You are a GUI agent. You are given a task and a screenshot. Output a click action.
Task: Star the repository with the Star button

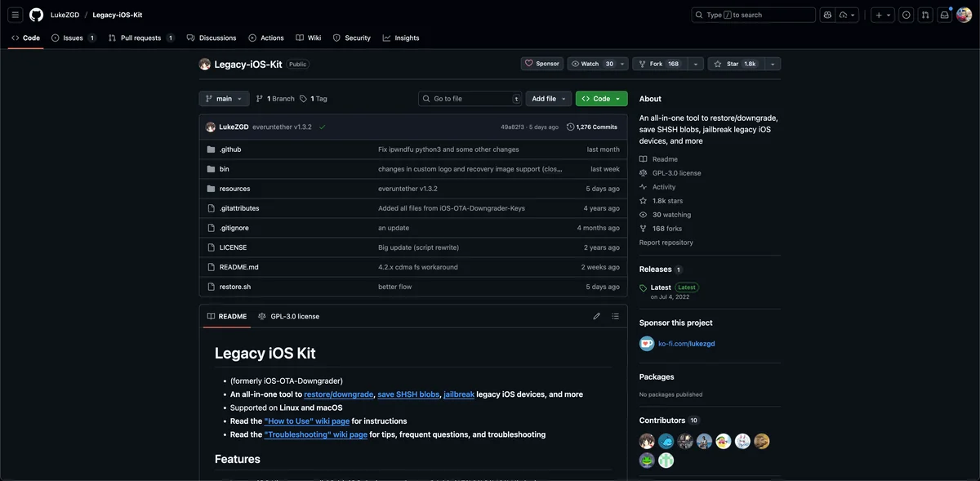pos(736,64)
